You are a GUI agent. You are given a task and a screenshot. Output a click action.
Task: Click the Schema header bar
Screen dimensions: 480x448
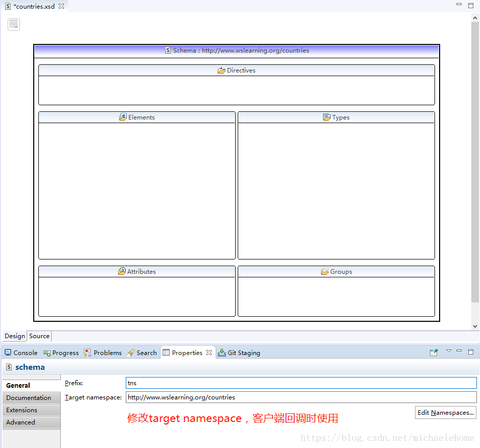point(237,51)
